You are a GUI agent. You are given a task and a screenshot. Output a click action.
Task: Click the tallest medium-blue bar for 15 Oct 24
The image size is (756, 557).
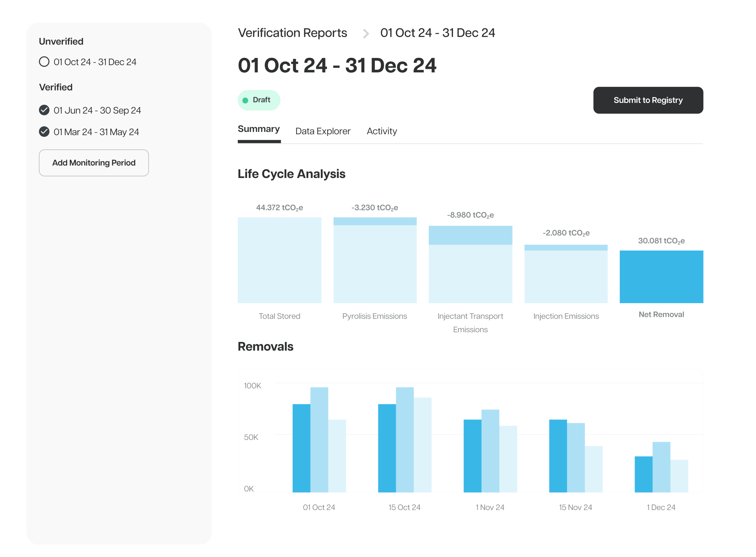[405, 440]
